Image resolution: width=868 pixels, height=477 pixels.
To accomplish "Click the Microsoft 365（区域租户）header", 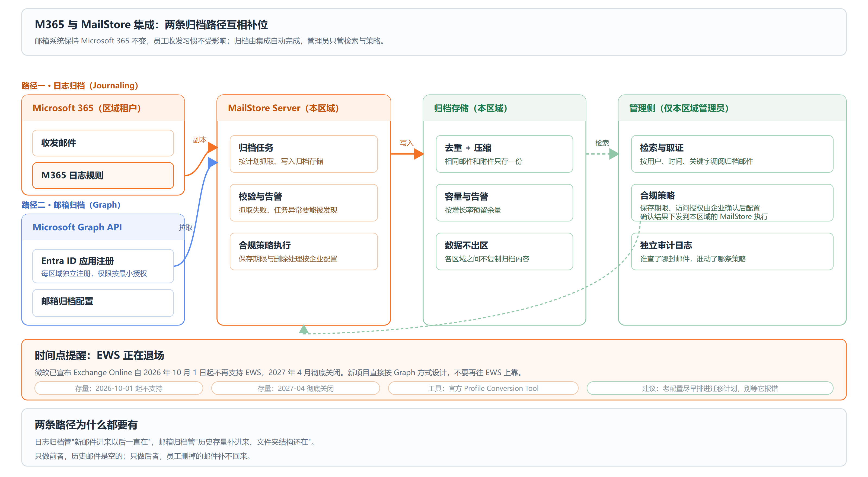I will click(x=103, y=108).
